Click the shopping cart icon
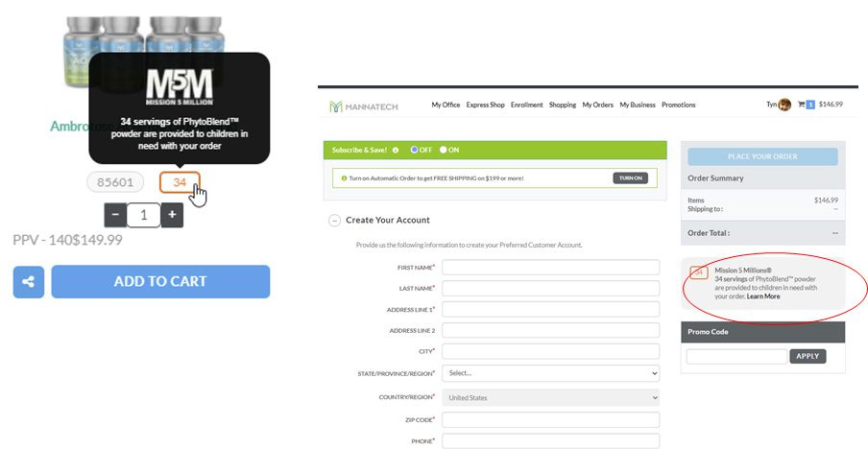868x449 pixels. point(801,105)
